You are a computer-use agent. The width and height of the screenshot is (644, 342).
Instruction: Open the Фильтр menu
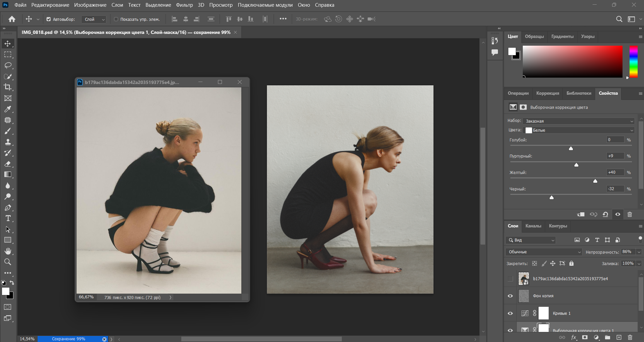click(x=184, y=5)
